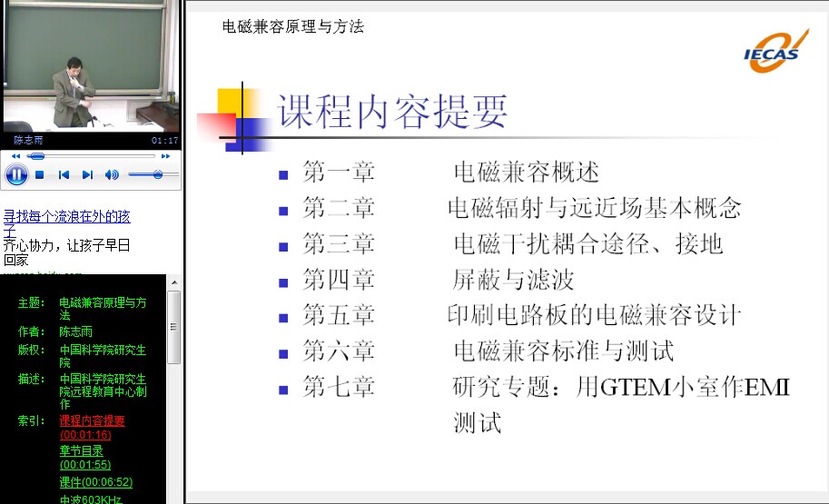Click the 陈志雨 caption under the video
Screen dimensions: 829x504
[28, 140]
